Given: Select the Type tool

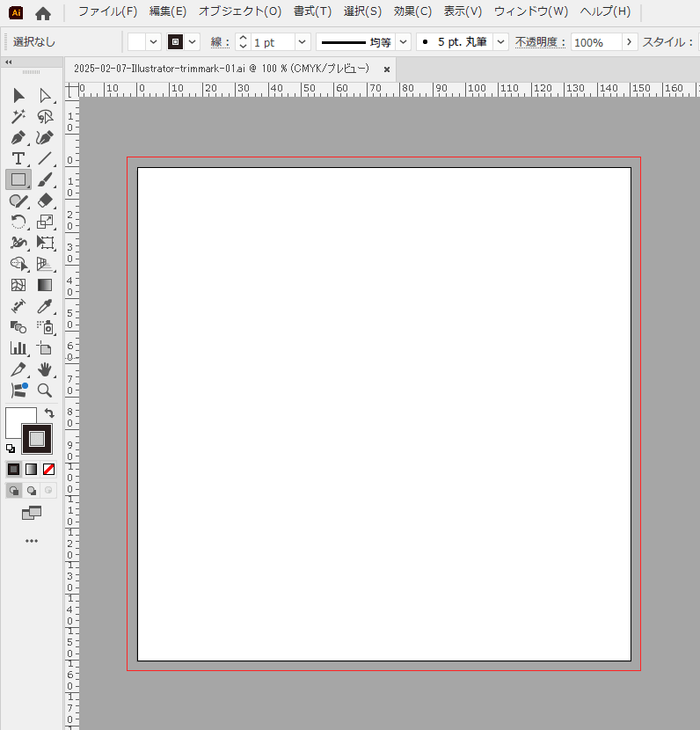Looking at the screenshot, I should click(18, 159).
